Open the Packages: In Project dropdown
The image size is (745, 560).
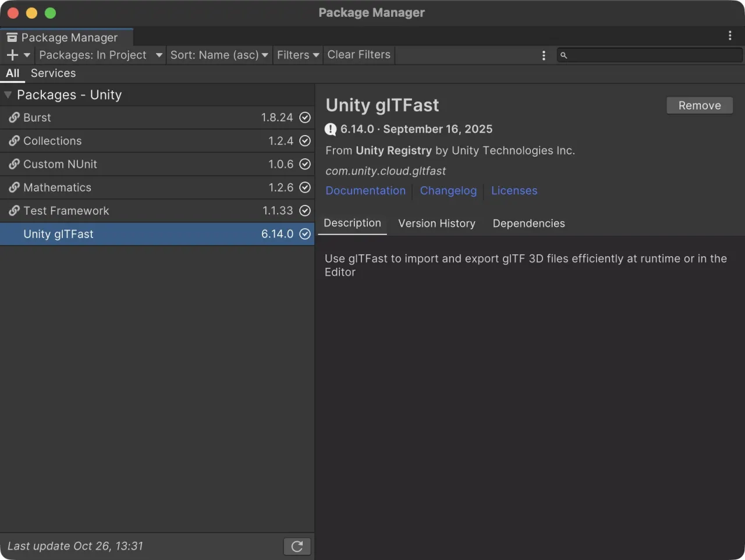[x=101, y=55]
